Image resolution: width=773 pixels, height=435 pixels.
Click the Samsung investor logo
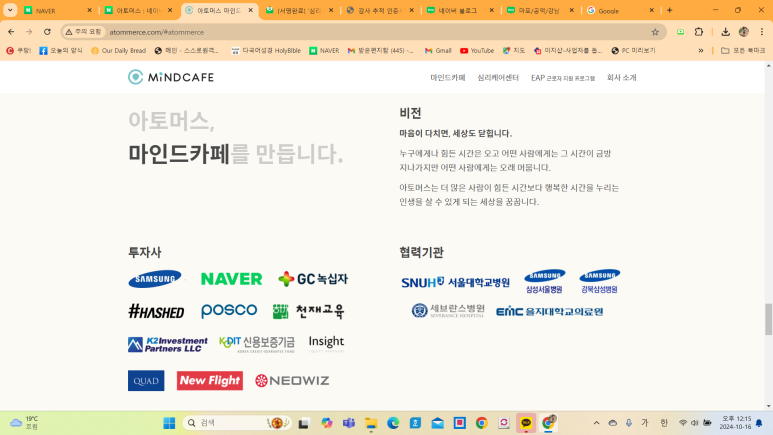click(x=155, y=279)
